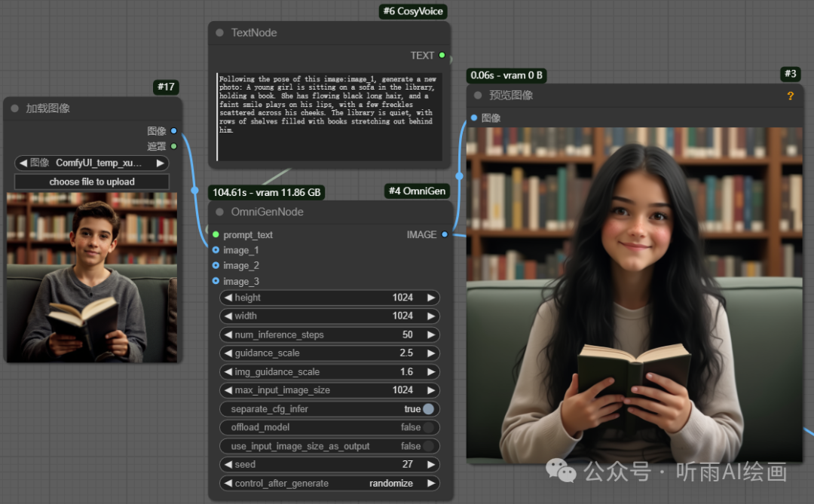Decrease height with its left arrow
The image size is (814, 504).
228,298
